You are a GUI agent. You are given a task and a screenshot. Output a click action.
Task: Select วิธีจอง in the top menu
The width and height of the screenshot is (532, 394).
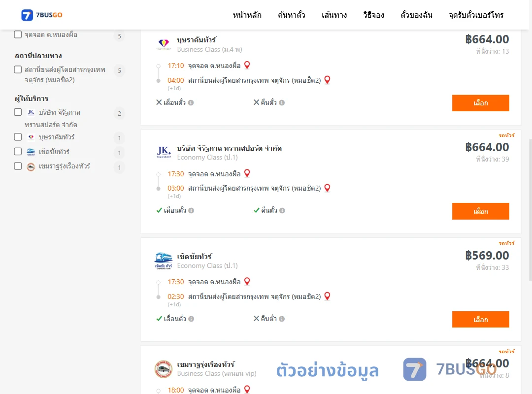[373, 15]
